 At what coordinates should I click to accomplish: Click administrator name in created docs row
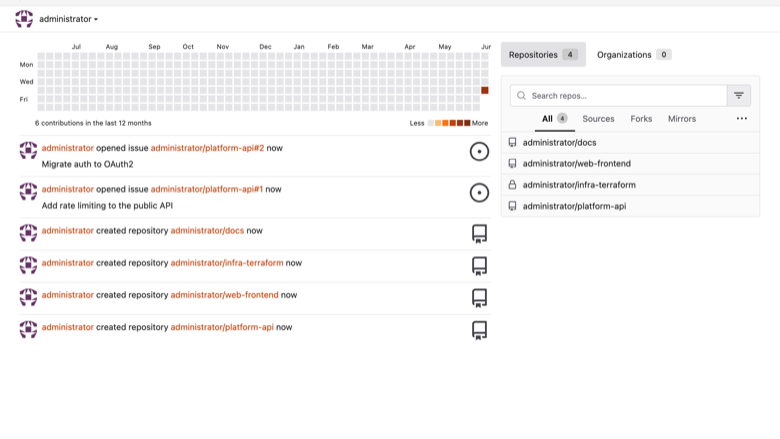point(68,231)
